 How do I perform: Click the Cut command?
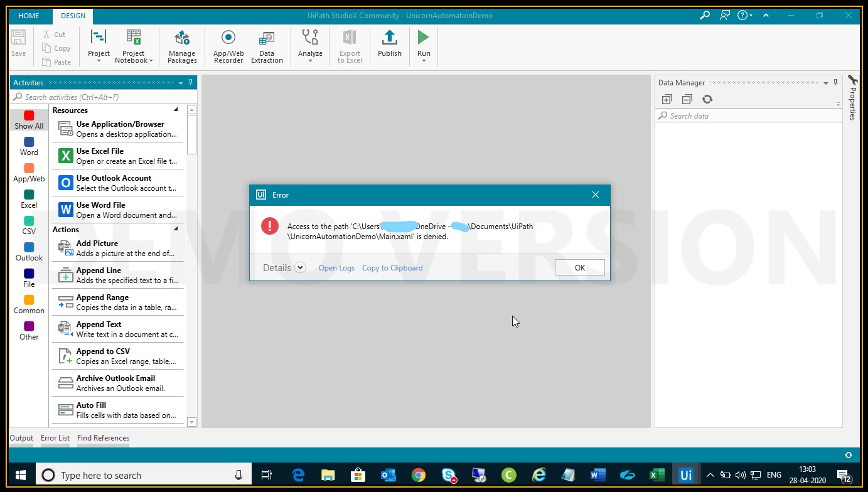tap(54, 35)
